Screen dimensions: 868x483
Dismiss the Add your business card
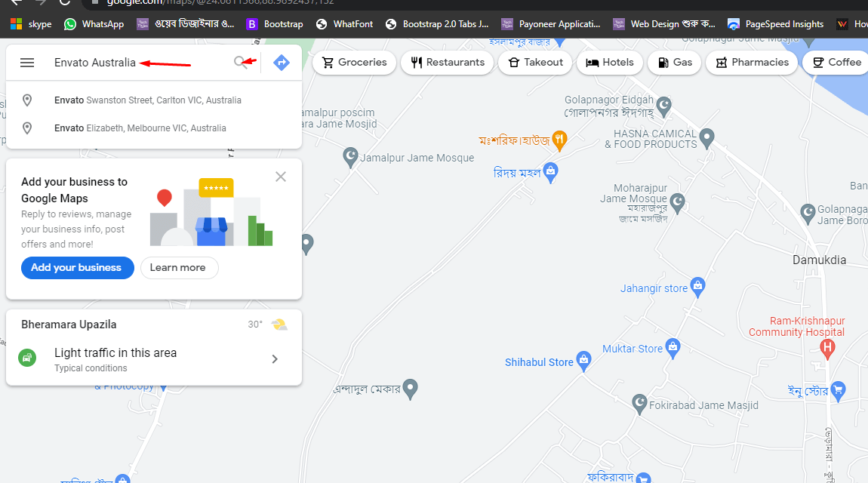(281, 177)
